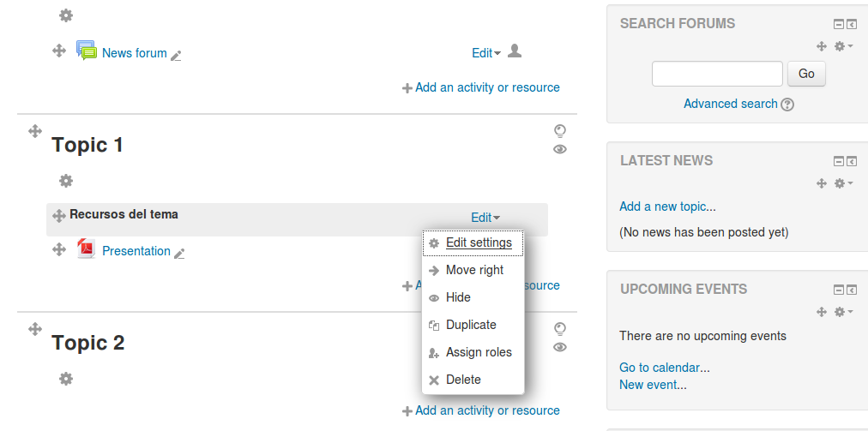Click the forum search text field
Viewport: 868px width, 431px height.
point(717,74)
